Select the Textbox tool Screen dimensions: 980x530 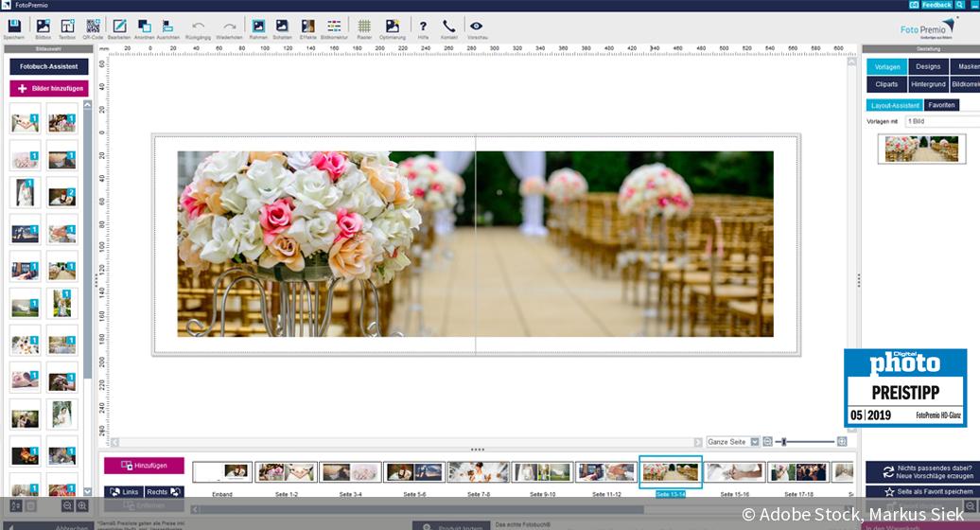click(67, 26)
